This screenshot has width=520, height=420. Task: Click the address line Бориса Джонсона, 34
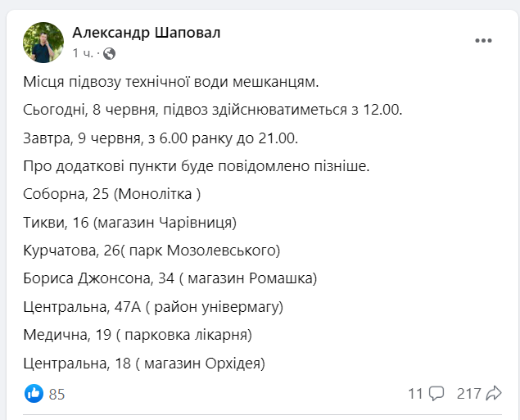[x=171, y=278]
